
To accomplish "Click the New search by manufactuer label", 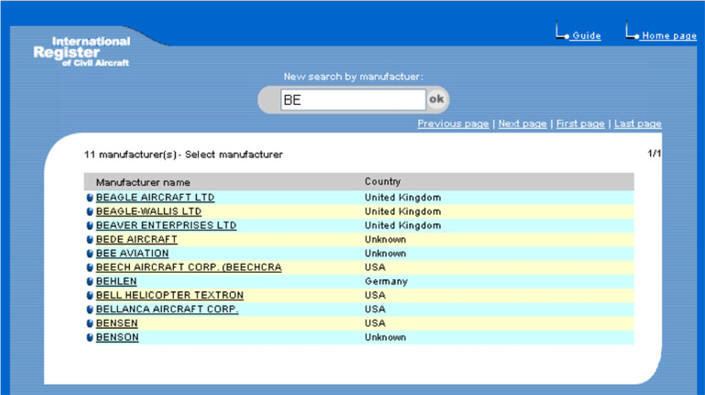I will point(353,76).
